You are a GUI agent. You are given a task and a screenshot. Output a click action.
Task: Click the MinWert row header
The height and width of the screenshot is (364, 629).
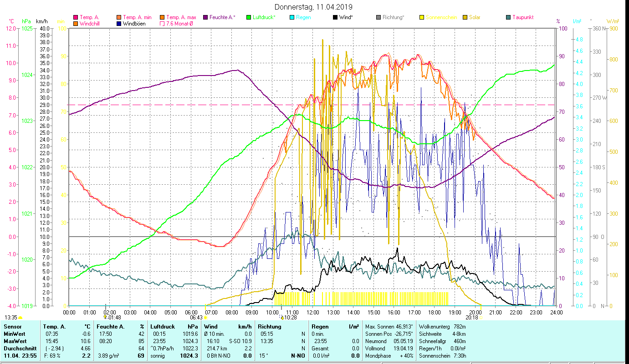coord(14,334)
